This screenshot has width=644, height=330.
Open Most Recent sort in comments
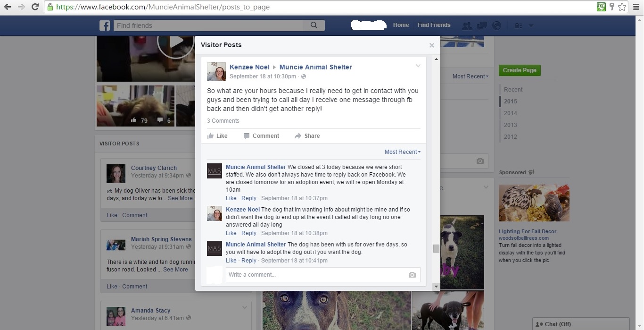(x=403, y=152)
